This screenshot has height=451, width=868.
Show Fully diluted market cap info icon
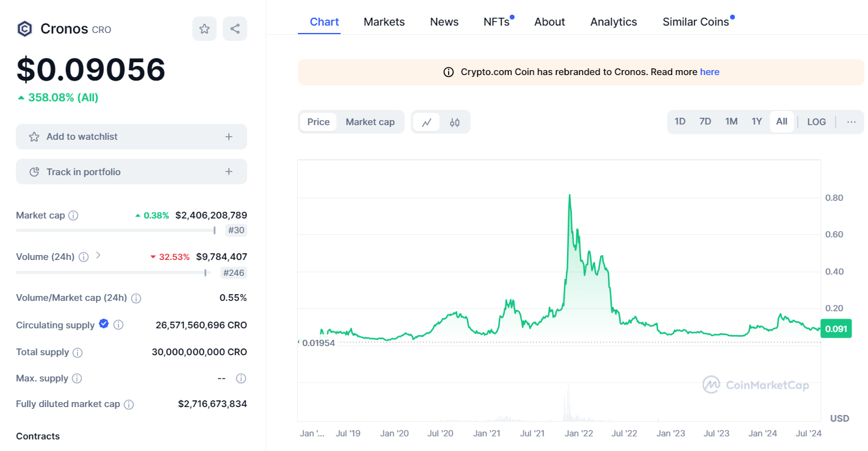click(x=129, y=404)
